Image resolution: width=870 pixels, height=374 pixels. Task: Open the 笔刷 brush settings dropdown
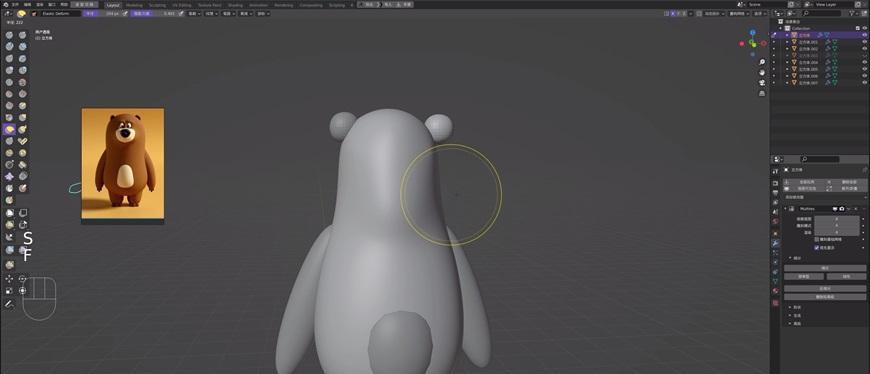point(194,13)
